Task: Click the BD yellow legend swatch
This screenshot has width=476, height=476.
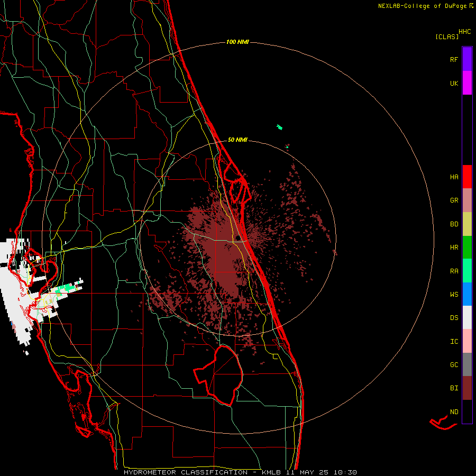Action: coord(467,224)
